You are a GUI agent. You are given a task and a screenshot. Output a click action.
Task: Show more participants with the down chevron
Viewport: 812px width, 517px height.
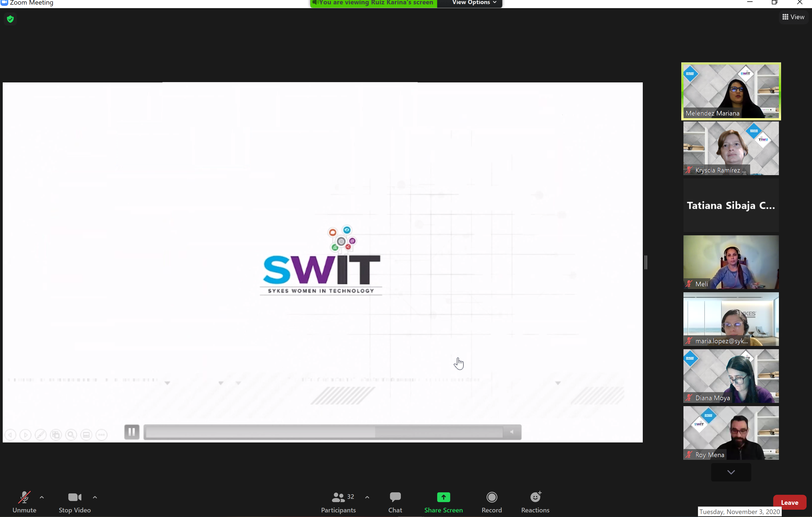point(731,472)
